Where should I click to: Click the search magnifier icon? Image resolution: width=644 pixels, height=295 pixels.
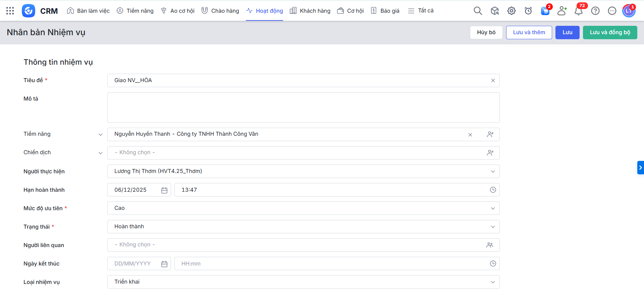pyautogui.click(x=478, y=11)
